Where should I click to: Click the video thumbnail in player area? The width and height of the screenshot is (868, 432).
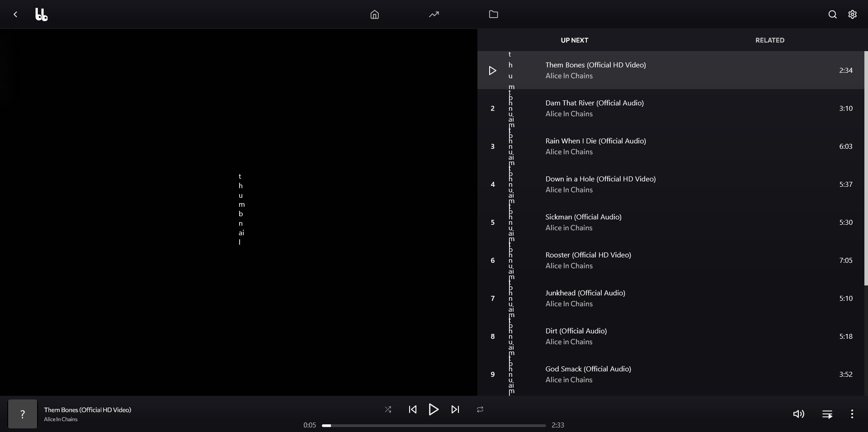[241, 209]
